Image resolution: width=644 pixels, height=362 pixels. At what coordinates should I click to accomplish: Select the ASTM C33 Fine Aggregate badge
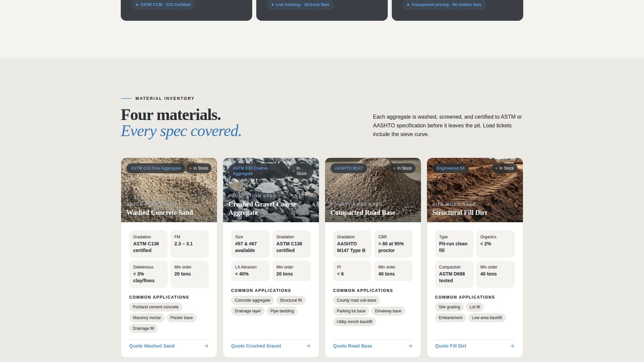pyautogui.click(x=156, y=168)
